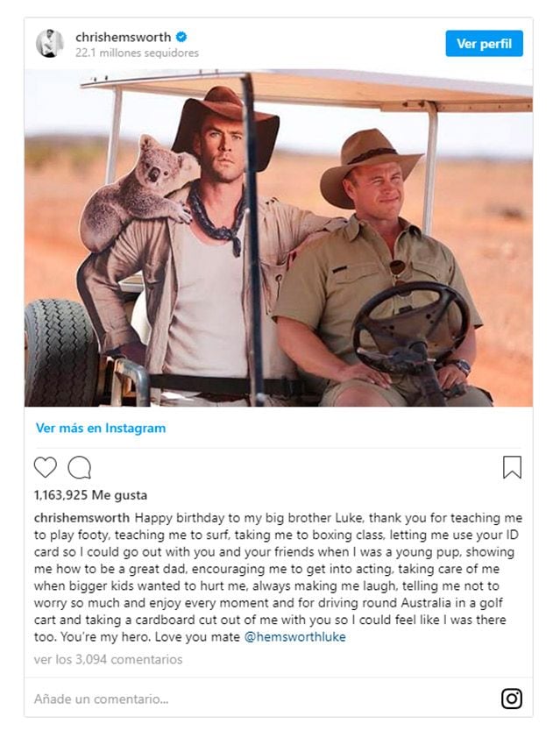Click the heart like icon

45,467
